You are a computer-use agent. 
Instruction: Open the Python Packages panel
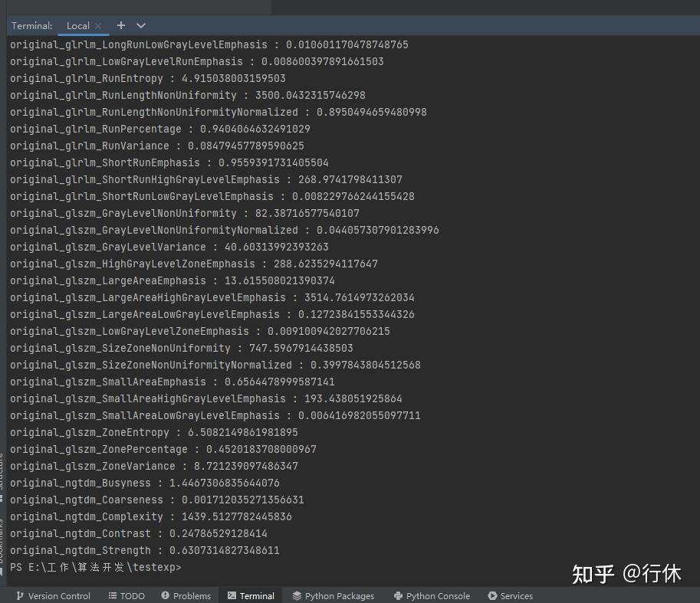click(x=333, y=596)
